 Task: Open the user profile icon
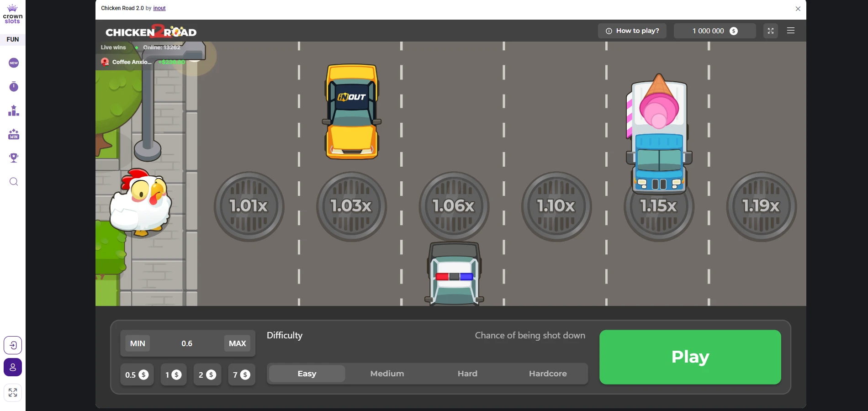click(13, 367)
